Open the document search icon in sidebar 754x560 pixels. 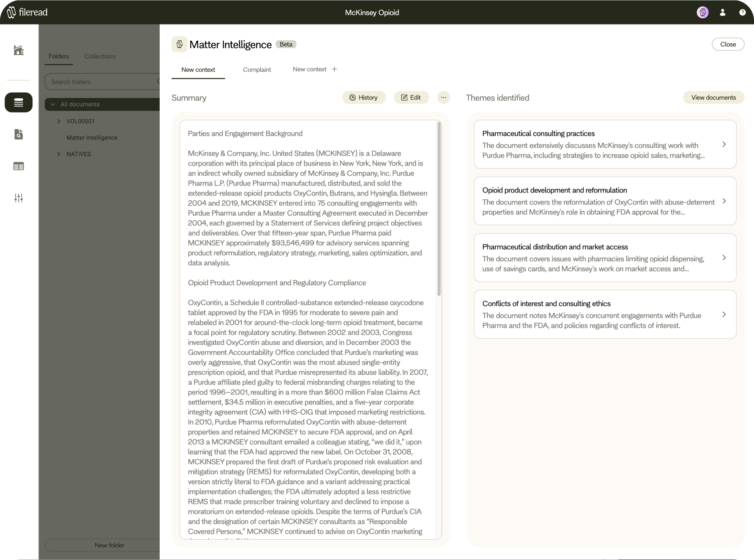(x=19, y=134)
